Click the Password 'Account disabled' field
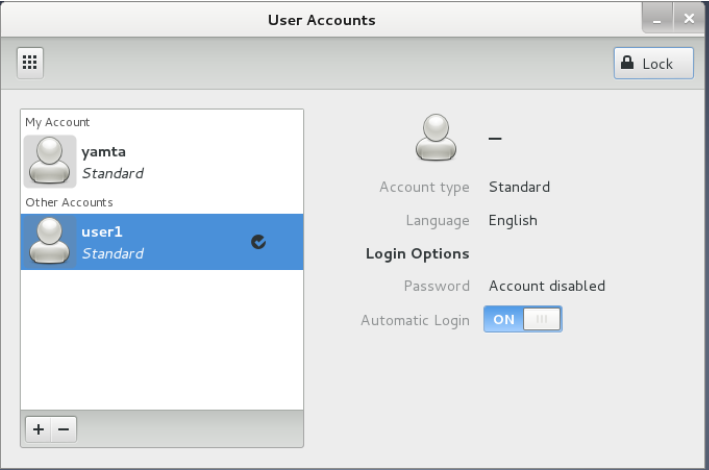The height and width of the screenshot is (470, 709). [546, 286]
